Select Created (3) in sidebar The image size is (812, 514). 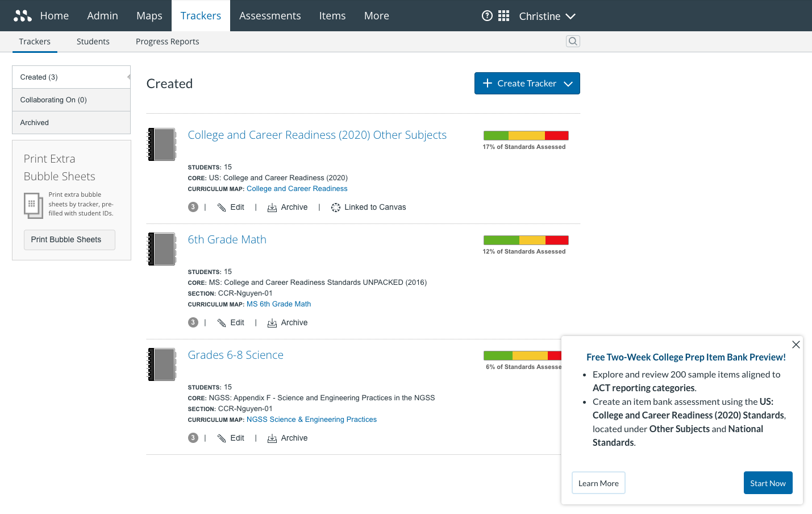71,77
